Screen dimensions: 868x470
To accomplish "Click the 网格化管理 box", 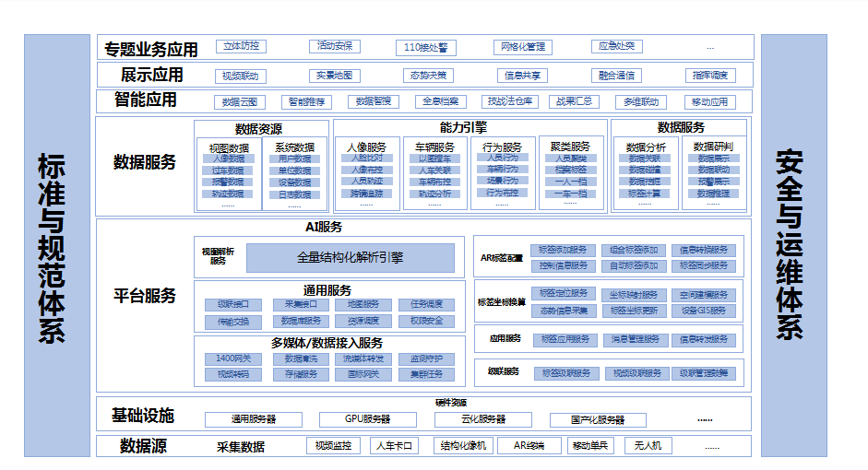I will tap(523, 47).
